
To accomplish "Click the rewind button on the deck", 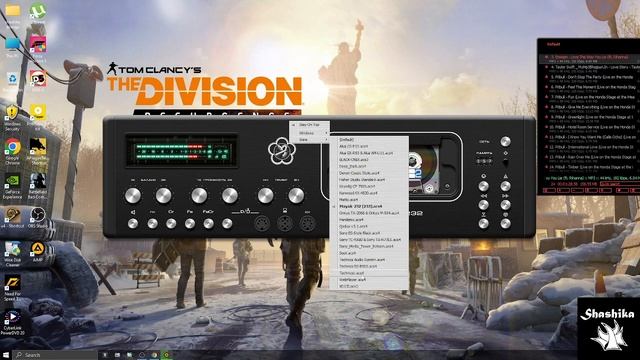I will (x=484, y=204).
